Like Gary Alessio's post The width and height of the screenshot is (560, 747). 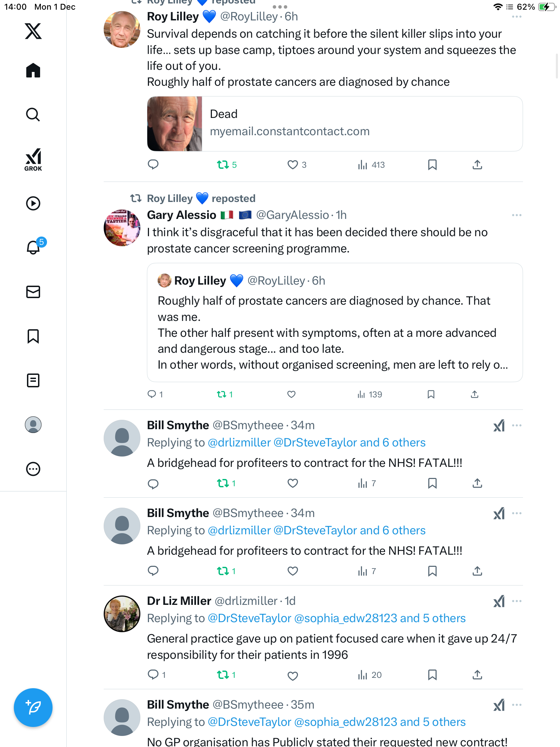click(x=291, y=394)
